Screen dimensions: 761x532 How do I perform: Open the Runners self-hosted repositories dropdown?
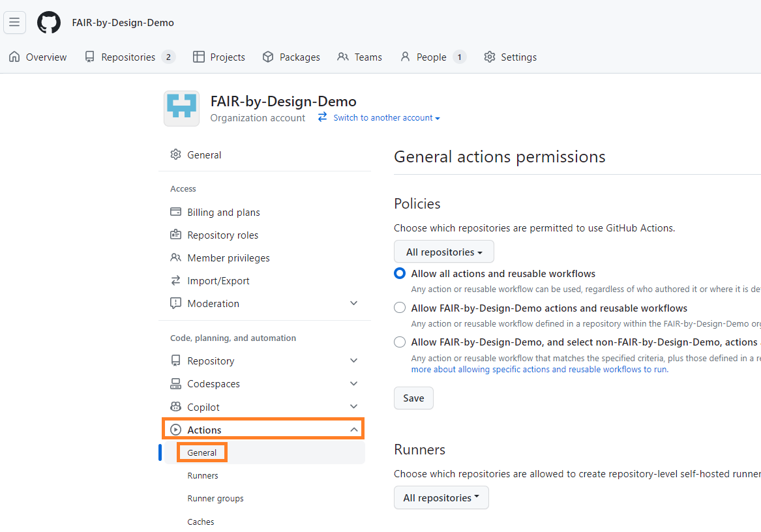point(441,497)
